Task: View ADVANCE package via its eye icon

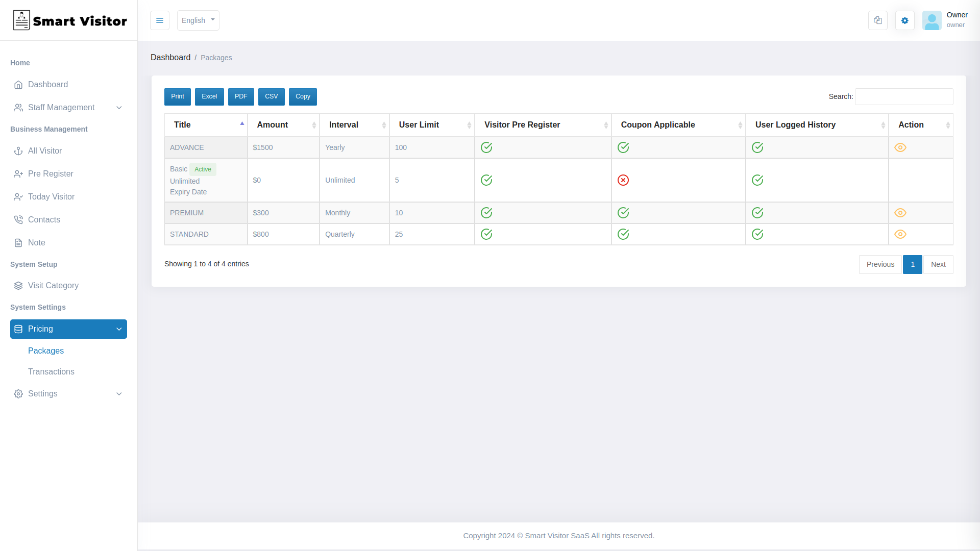Action: pos(900,147)
